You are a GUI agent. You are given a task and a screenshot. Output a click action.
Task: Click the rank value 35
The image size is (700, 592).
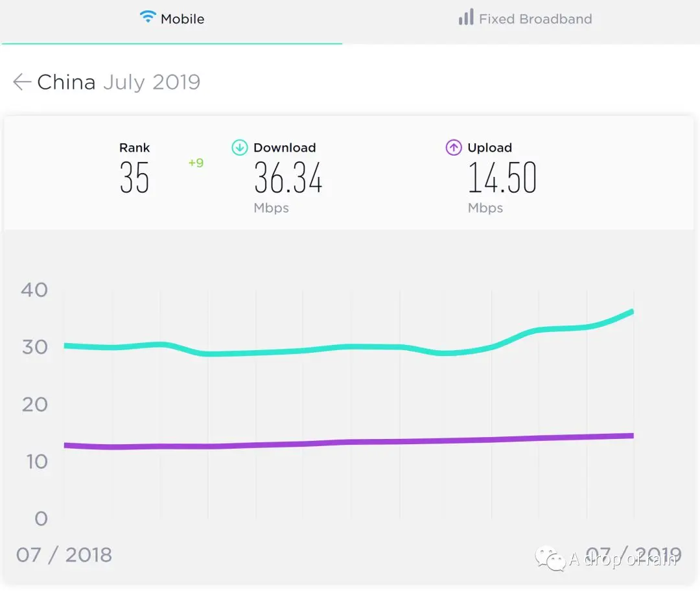coord(134,178)
